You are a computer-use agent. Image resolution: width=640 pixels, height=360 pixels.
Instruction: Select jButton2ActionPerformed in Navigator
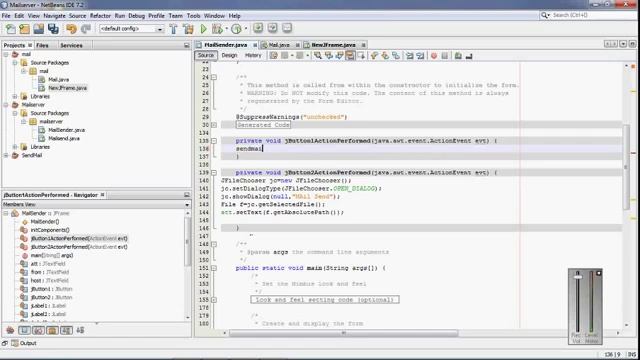tap(79, 247)
